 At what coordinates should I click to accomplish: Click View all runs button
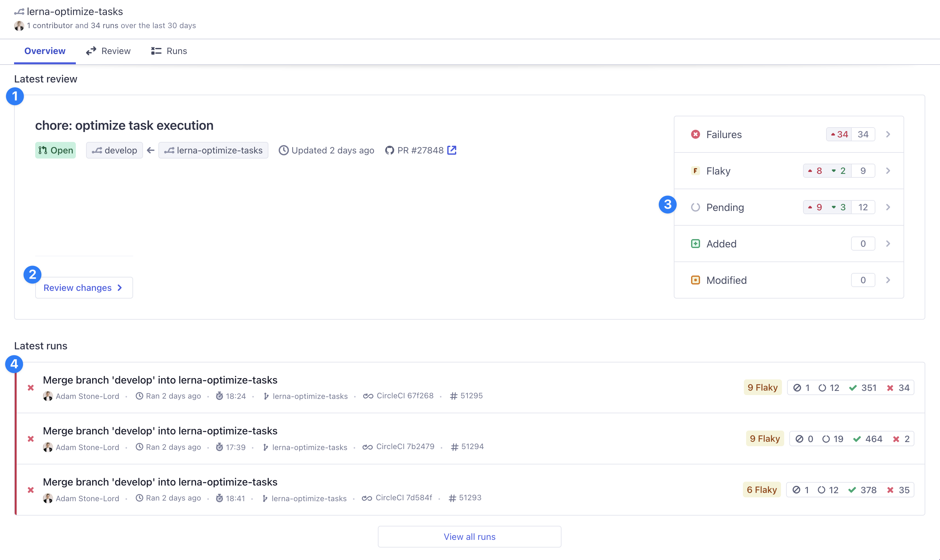point(469,537)
